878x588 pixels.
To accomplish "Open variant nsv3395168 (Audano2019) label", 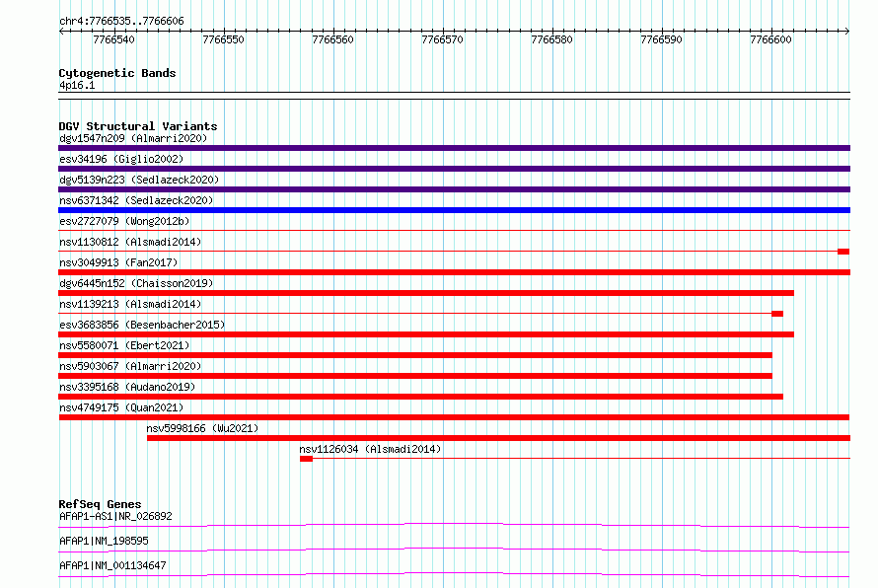I will click(x=127, y=387).
